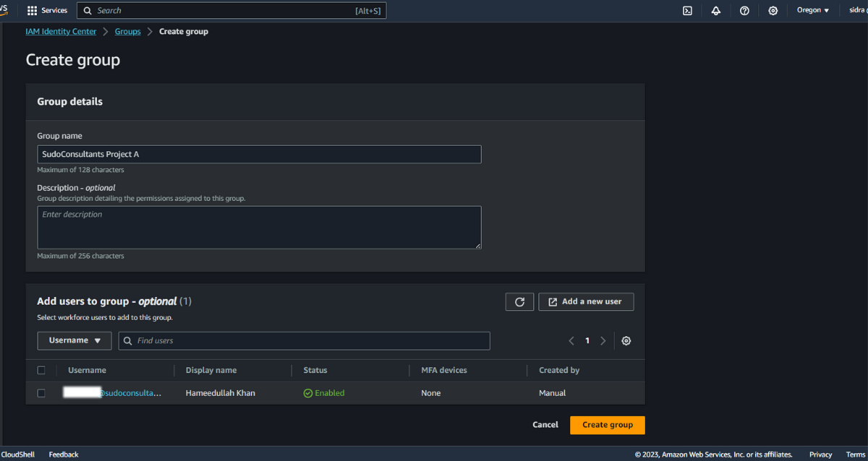
Task: Click the Group name field
Action: pos(259,155)
